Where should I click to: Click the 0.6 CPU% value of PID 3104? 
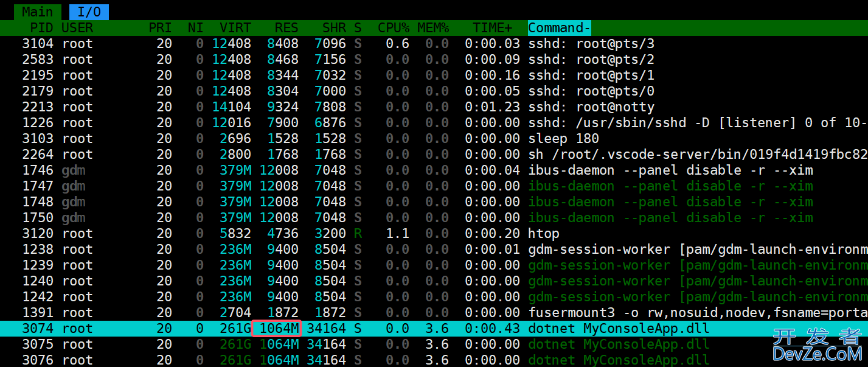397,44
